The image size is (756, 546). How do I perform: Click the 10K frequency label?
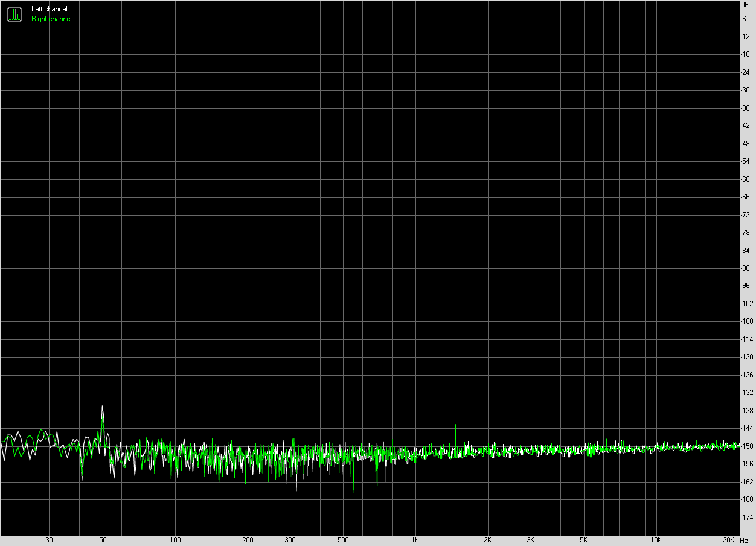click(656, 539)
